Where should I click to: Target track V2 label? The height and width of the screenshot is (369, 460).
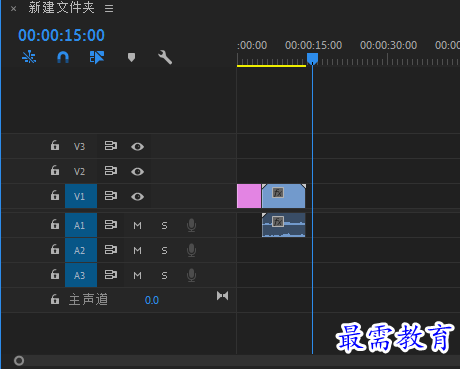(79, 171)
